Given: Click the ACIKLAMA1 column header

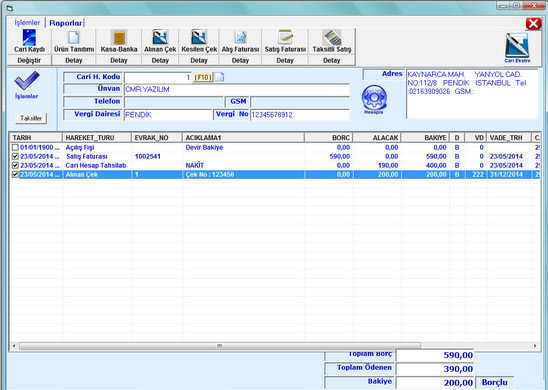Looking at the screenshot, I should (243, 138).
